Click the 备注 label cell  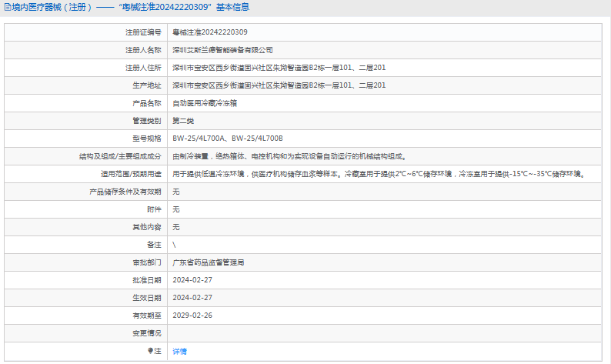coord(85,245)
